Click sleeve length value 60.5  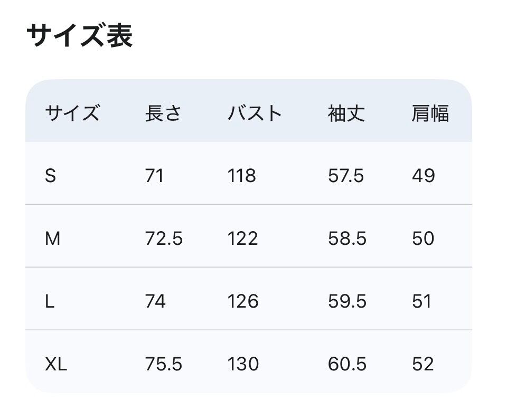tap(347, 364)
